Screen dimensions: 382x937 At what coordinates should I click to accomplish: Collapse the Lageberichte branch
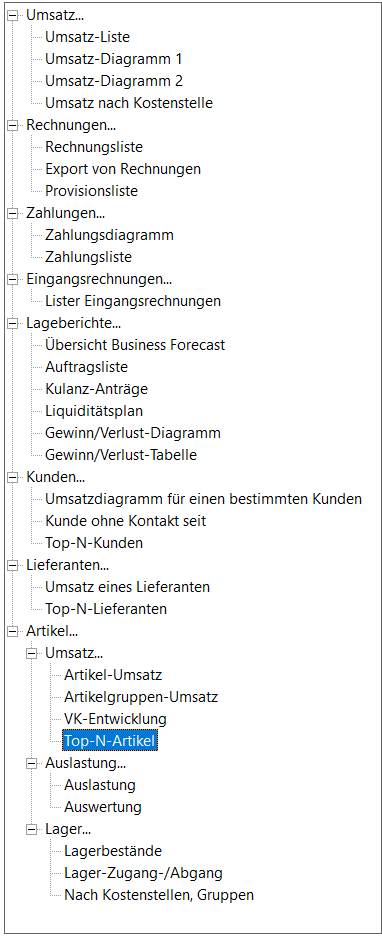pos(12,323)
